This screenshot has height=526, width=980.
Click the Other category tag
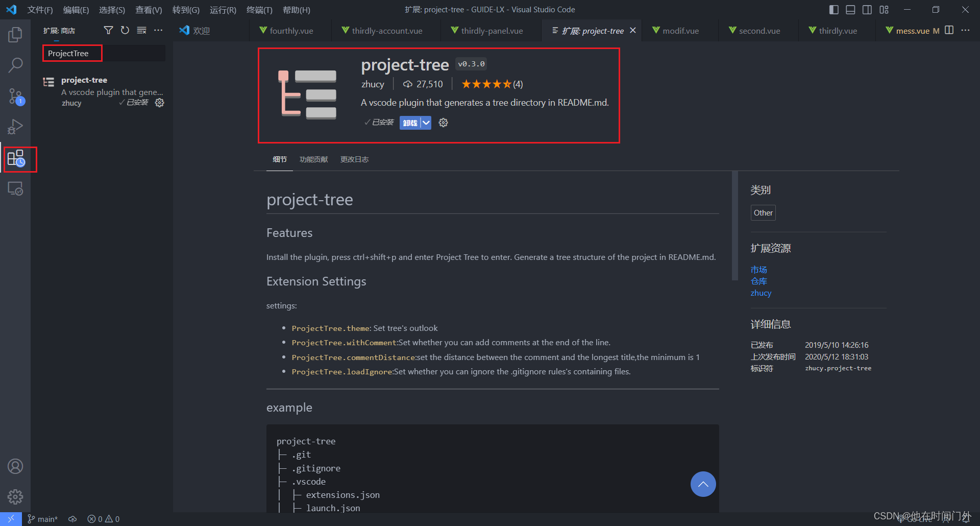click(x=763, y=213)
